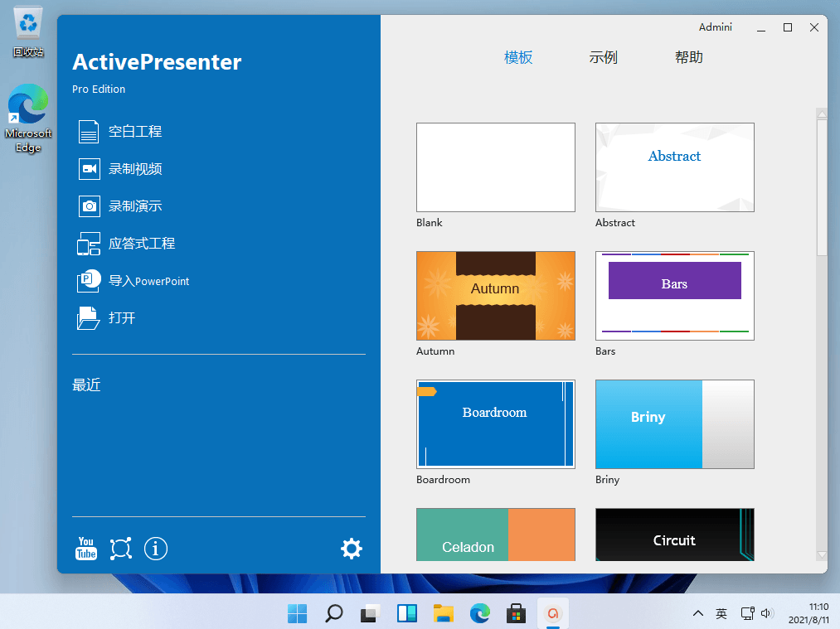Click the record demo screenshot camera icon
Image resolution: width=840 pixels, height=629 pixels.
tap(89, 206)
